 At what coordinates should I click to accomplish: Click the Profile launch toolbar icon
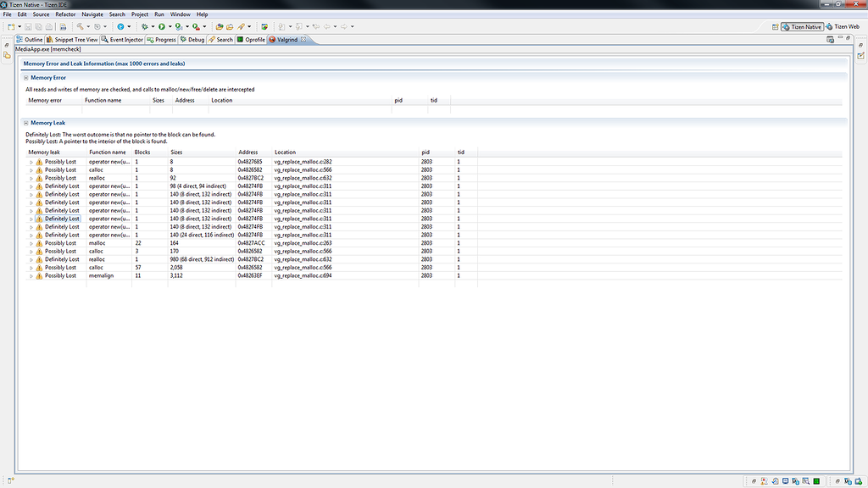pos(178,26)
